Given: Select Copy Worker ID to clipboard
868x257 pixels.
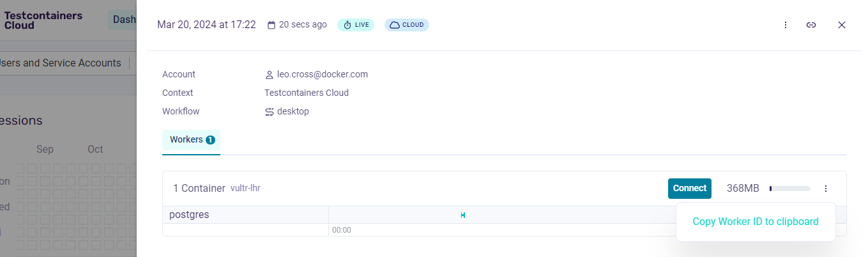Looking at the screenshot, I should [x=756, y=222].
